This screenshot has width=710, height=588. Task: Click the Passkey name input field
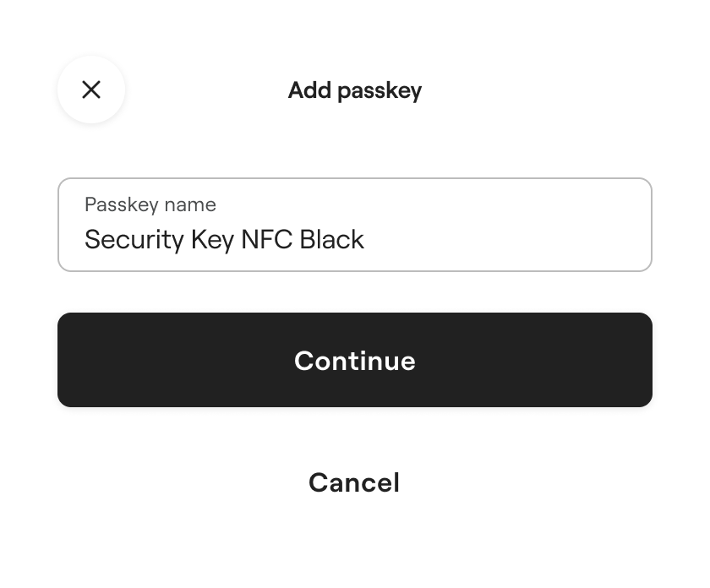pyautogui.click(x=355, y=225)
